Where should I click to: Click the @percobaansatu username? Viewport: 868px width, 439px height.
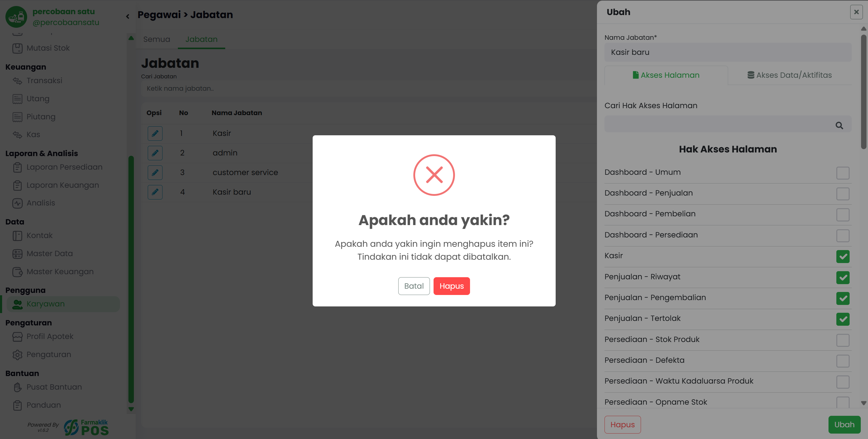click(x=66, y=22)
